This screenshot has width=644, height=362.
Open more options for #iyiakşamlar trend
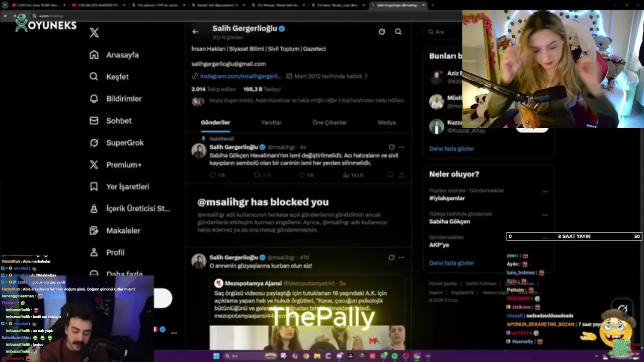[545, 192]
